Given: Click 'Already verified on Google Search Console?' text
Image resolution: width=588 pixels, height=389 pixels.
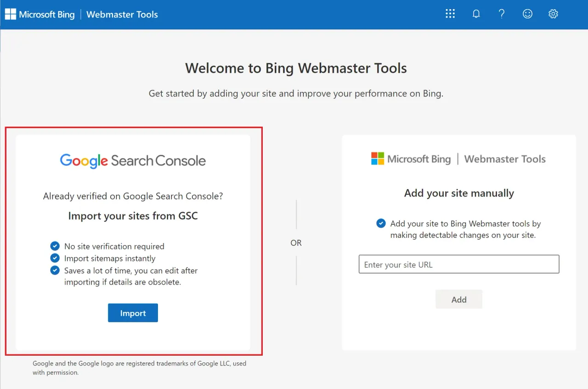Looking at the screenshot, I should [x=133, y=196].
